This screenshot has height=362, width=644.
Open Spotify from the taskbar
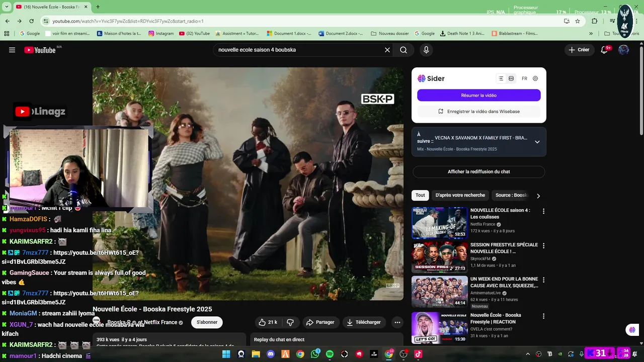tap(330, 354)
